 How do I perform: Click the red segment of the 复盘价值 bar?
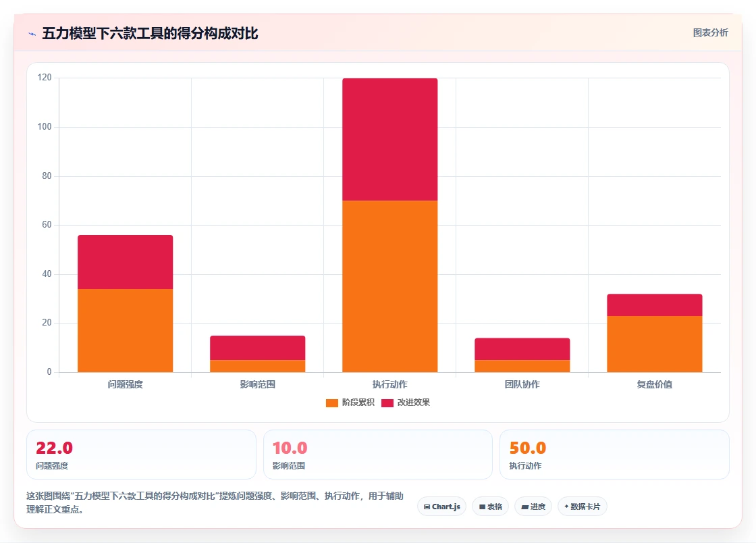(655, 305)
